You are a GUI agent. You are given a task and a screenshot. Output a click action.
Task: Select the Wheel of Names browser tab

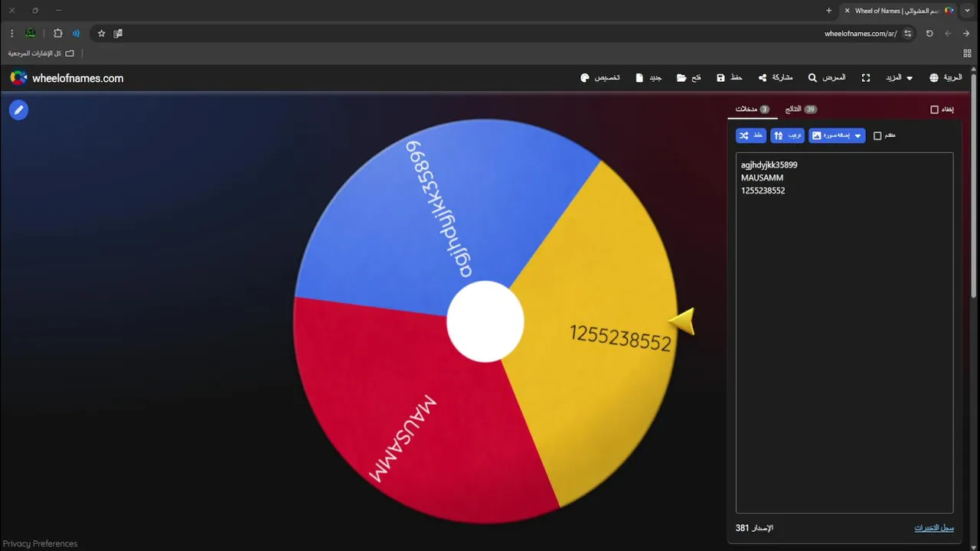899,11
